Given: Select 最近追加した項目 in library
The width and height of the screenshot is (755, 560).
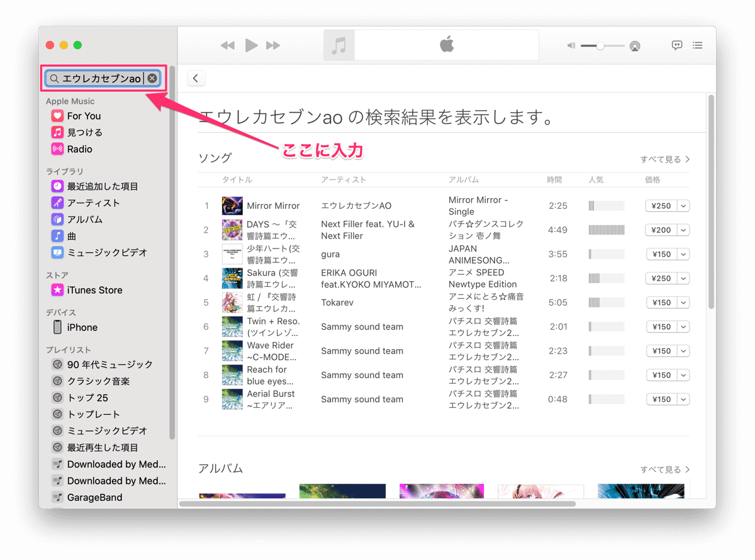Looking at the screenshot, I should tap(103, 186).
